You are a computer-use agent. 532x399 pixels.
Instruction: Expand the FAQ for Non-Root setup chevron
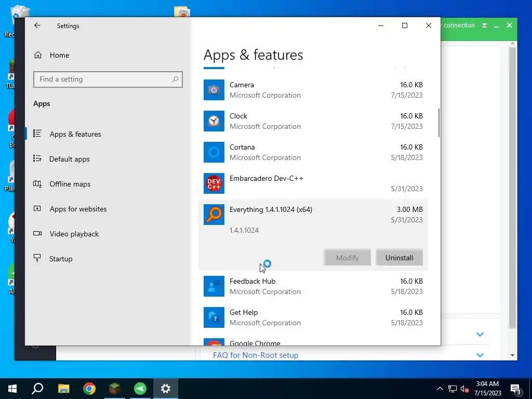coord(480,355)
